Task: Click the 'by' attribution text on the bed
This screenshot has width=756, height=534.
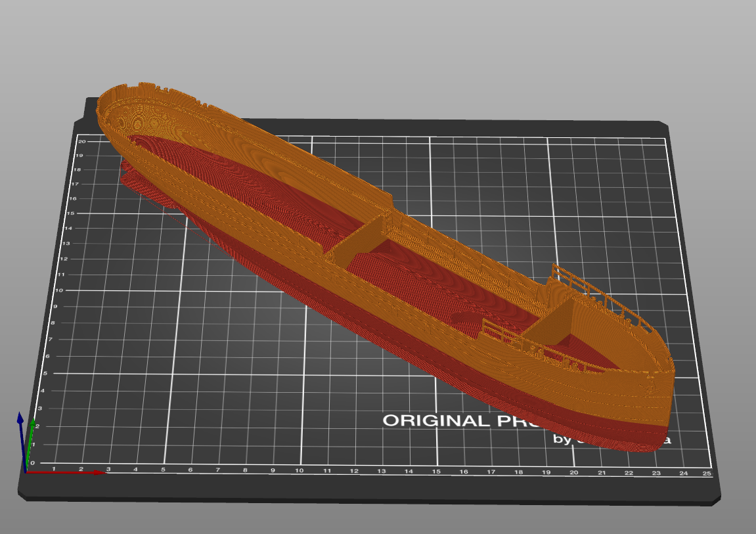Action: (562, 440)
